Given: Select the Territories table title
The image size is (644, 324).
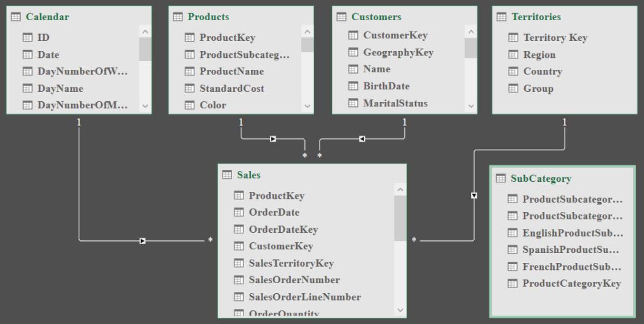Looking at the screenshot, I should pos(536,17).
